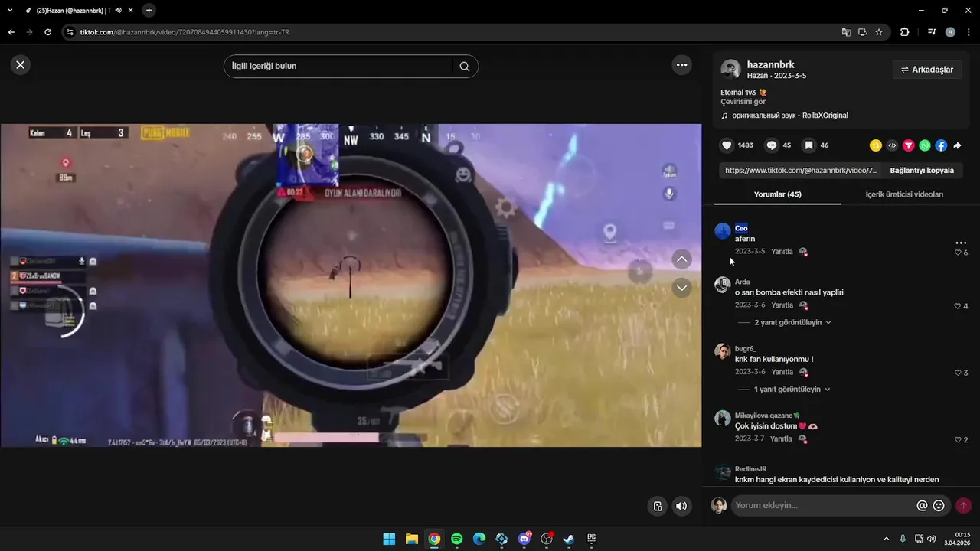Viewport: 980px width, 551px height.
Task: Switch to Yorumlar (45) tab
Action: click(x=778, y=194)
